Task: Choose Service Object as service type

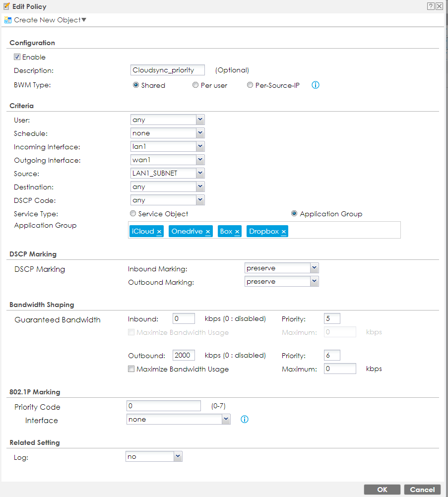Action: [132, 214]
